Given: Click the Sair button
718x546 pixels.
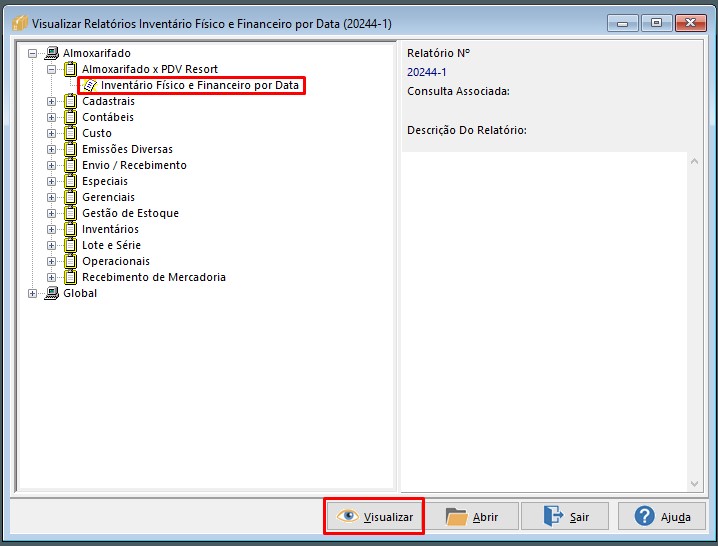Looking at the screenshot, I should coord(565,516).
